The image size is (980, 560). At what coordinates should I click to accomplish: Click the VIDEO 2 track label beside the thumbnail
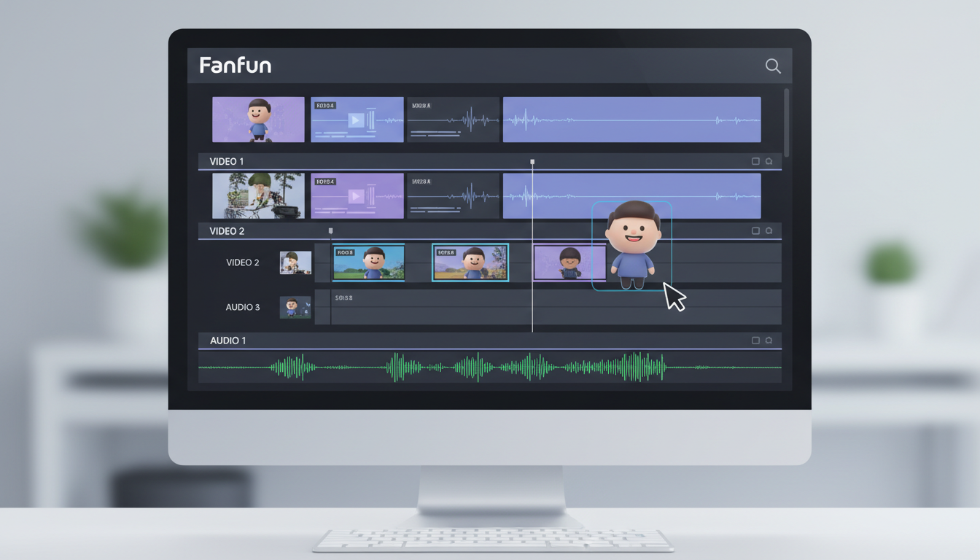point(243,262)
